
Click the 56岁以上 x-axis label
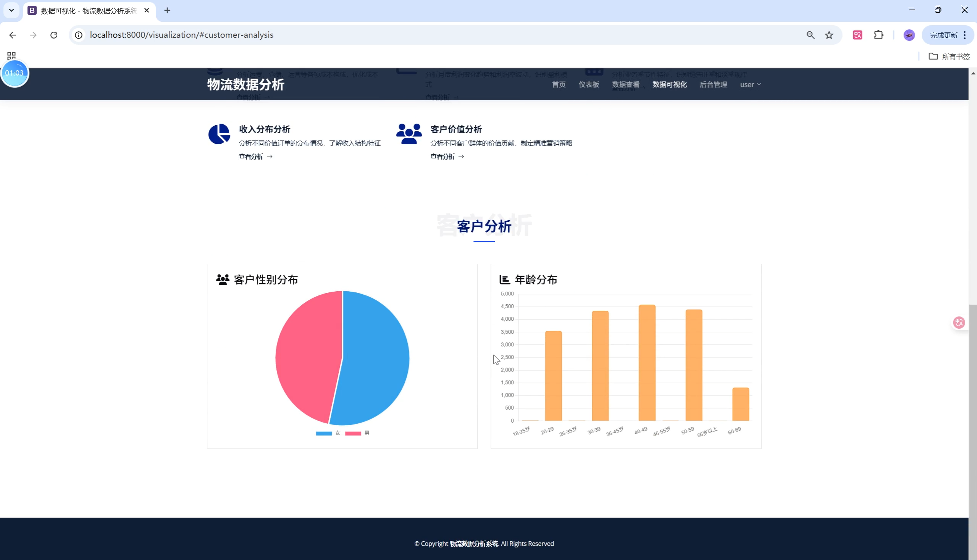pos(707,432)
